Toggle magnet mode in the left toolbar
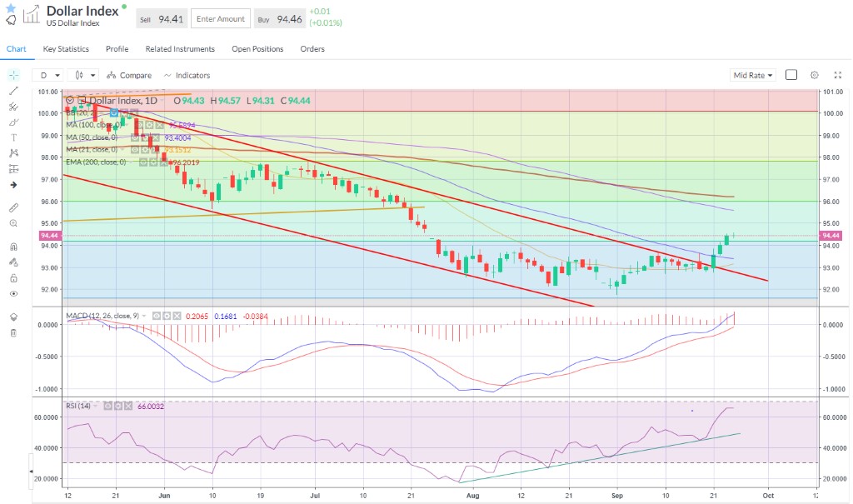The image size is (853, 504). pyautogui.click(x=13, y=247)
